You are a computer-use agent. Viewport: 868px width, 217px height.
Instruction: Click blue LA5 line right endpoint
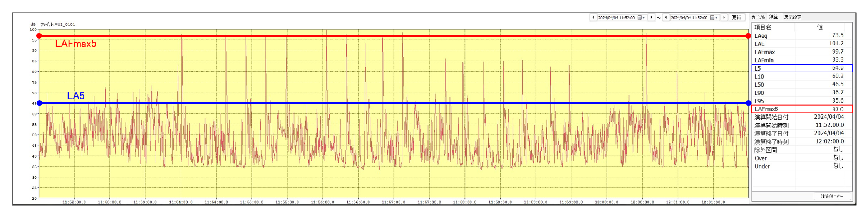click(748, 103)
